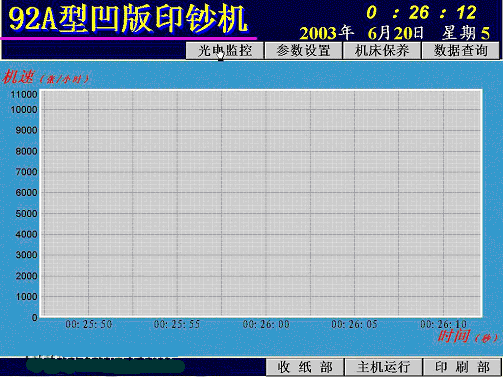Switch to the 印刷部 section
Viewport: 503px width, 378px height.
click(462, 367)
